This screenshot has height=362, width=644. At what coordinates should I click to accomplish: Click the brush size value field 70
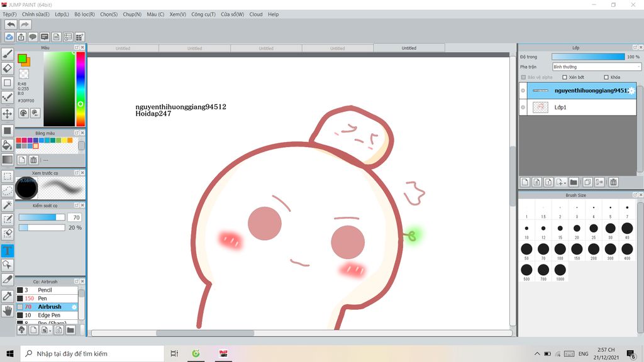[x=75, y=217]
